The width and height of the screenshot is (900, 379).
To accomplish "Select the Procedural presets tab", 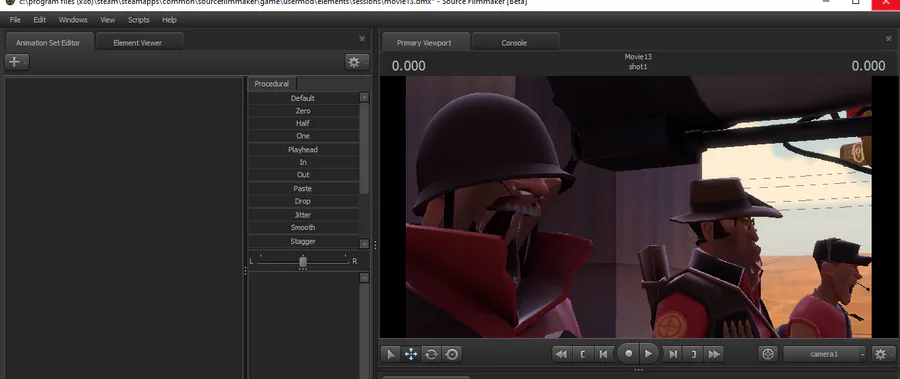I will tap(271, 84).
